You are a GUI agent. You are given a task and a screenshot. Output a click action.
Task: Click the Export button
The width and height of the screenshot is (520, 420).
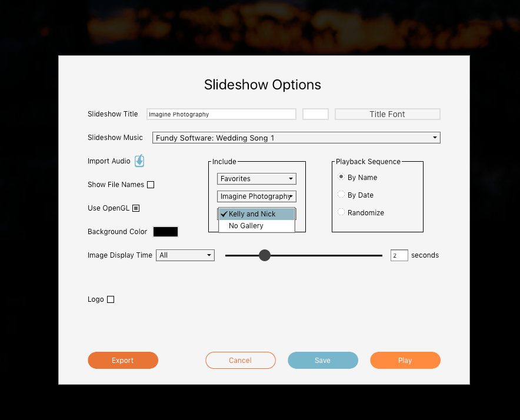click(123, 360)
